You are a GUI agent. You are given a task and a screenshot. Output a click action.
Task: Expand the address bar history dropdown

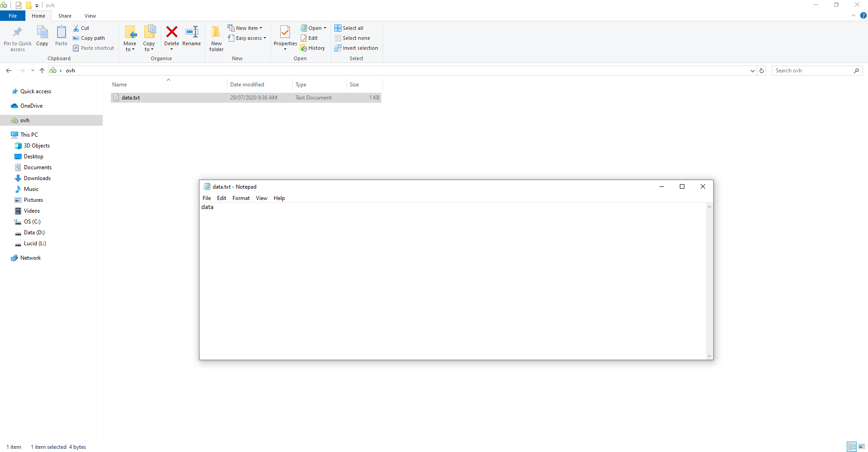(753, 71)
